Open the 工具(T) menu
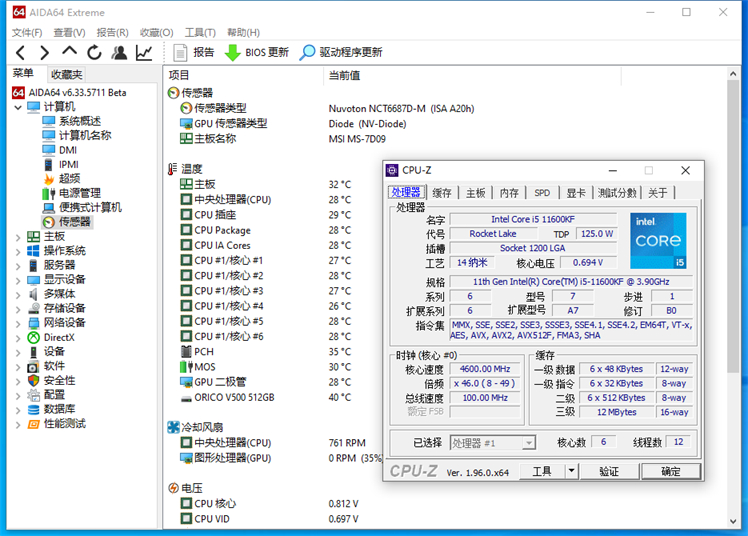This screenshot has width=748, height=536. coord(200,32)
